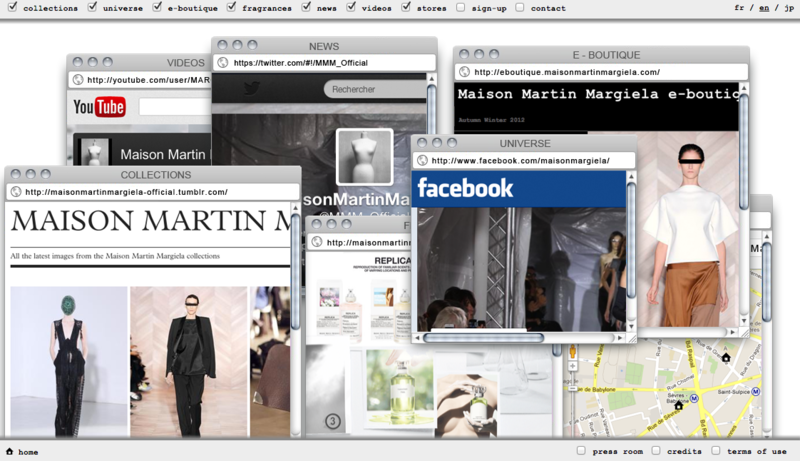800x461 pixels.
Task: Click globe icon in E-Boutique address bar
Action: pyautogui.click(x=464, y=72)
